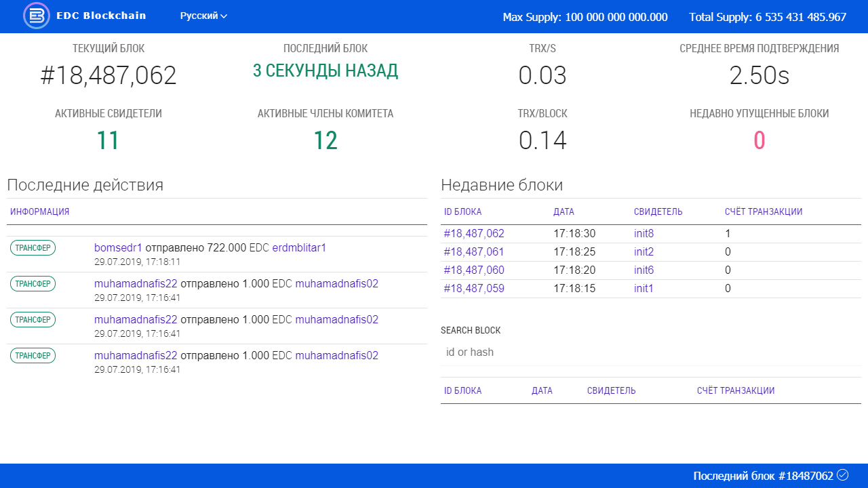Click the block time 17:18:25

pos(574,252)
